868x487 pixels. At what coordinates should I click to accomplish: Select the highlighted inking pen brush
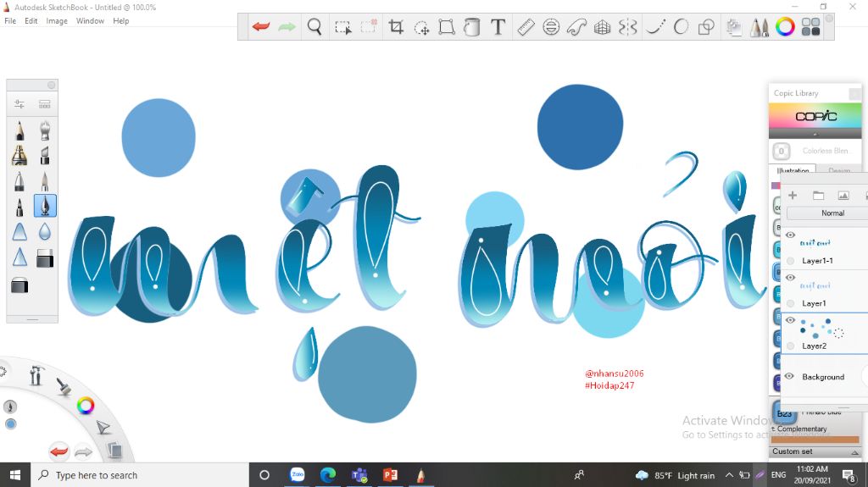tap(45, 206)
